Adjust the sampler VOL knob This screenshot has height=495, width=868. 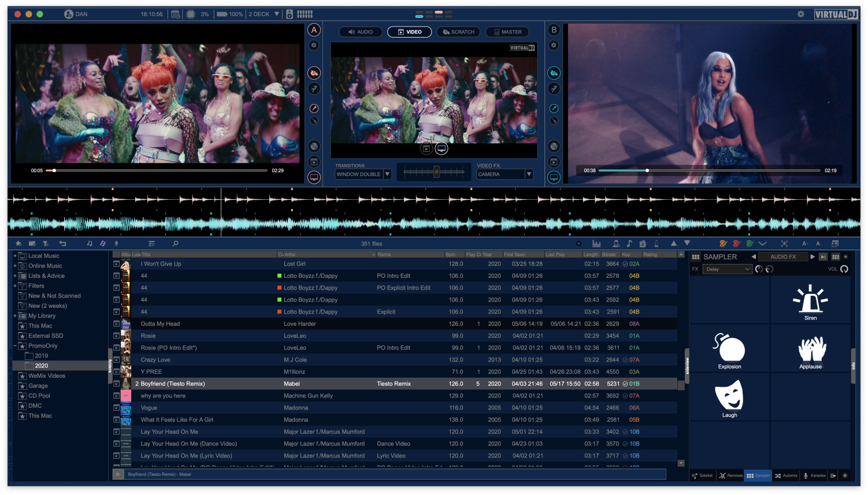[x=844, y=269]
